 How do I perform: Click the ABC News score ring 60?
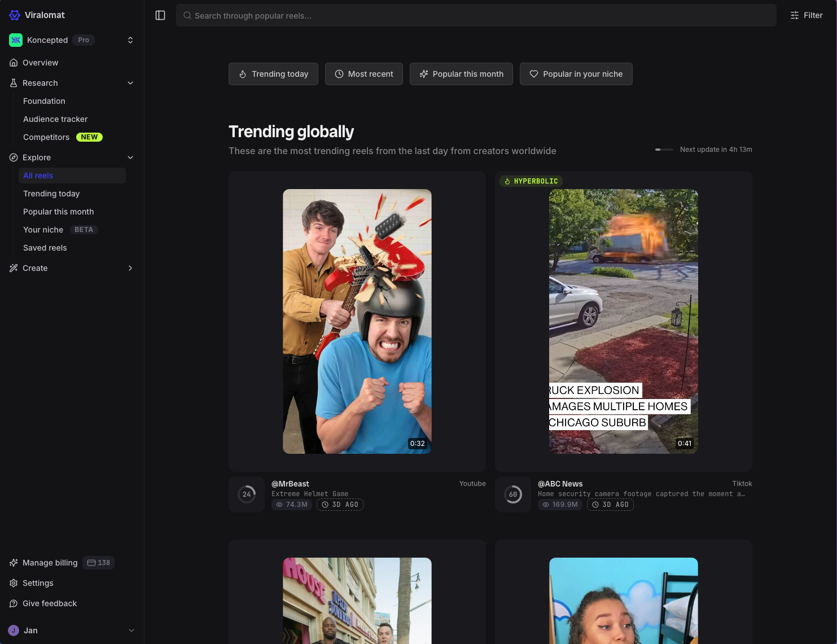513,494
